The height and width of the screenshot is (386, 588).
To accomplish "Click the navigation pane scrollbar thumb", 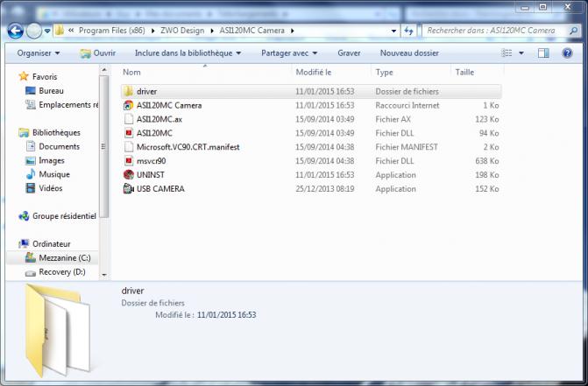I will [x=104, y=146].
